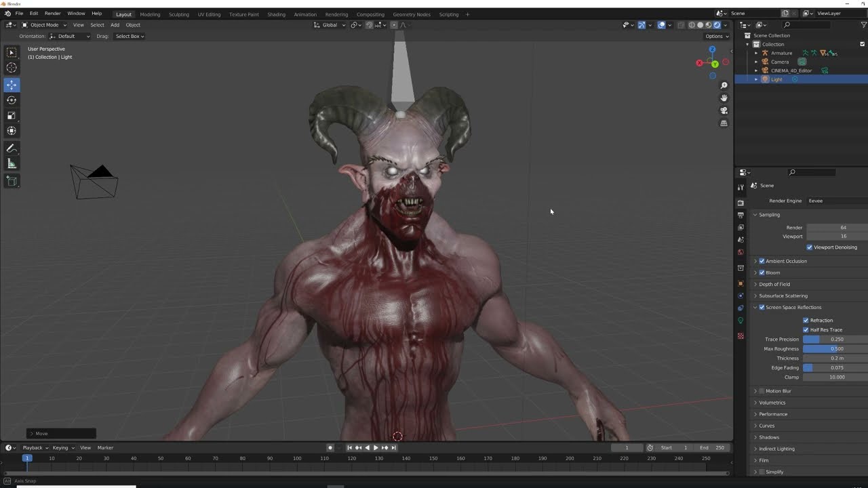868x488 pixels.
Task: Open the World properties tab
Action: (741, 252)
